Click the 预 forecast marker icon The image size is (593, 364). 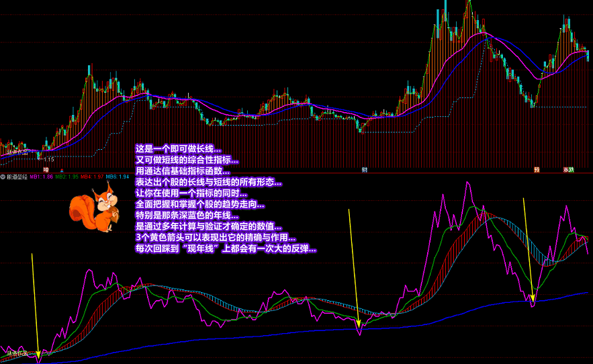click(537, 170)
